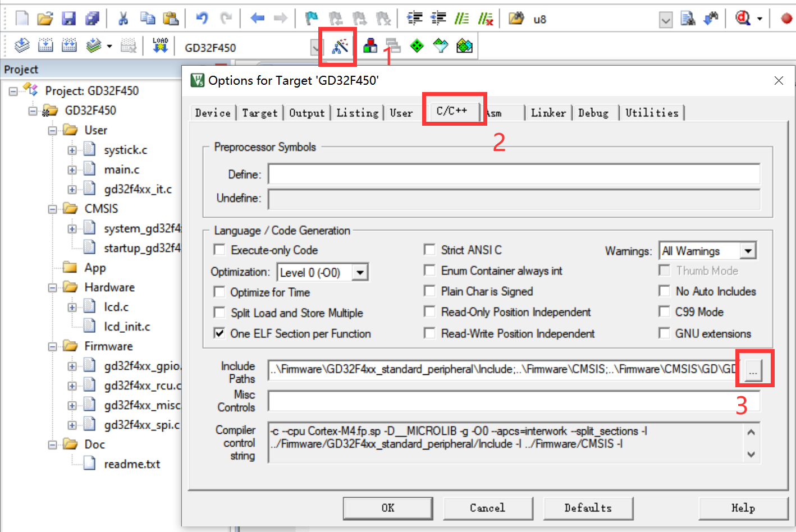The height and width of the screenshot is (532, 796).
Task: Check Optimize for Time option
Action: tap(219, 292)
